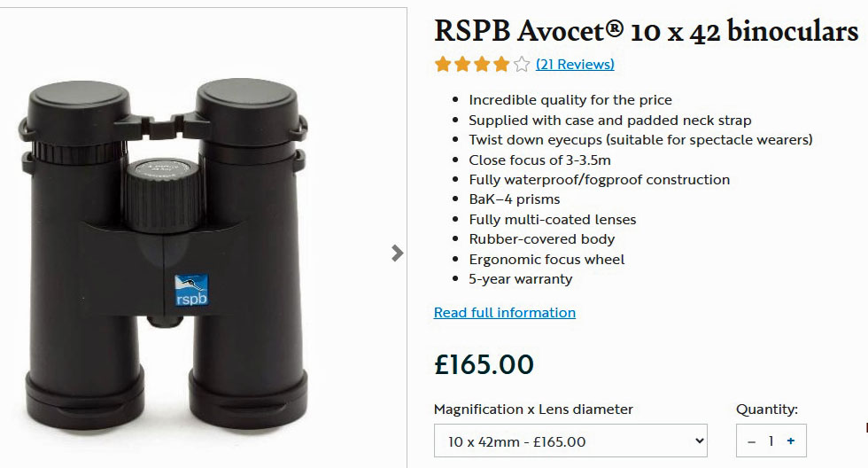This screenshot has height=468, width=868.
Task: Increase quantity with the plus button
Action: [791, 441]
